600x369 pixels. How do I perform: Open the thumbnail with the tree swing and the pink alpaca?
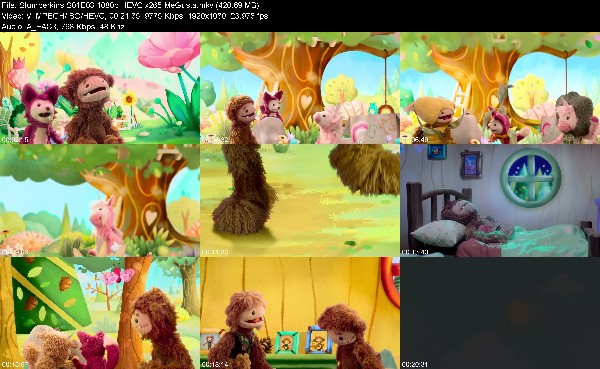(300, 88)
